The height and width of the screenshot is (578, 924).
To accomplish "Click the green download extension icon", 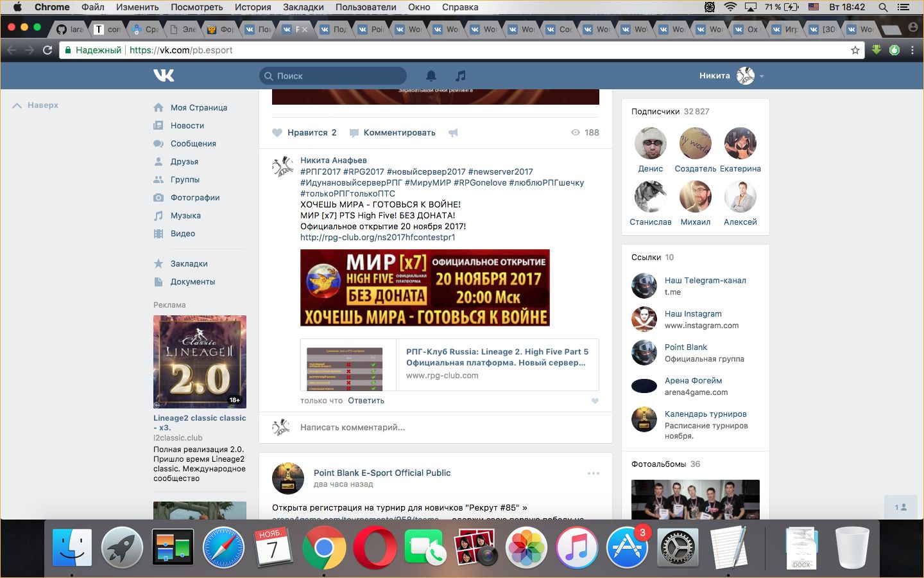I will (x=877, y=50).
